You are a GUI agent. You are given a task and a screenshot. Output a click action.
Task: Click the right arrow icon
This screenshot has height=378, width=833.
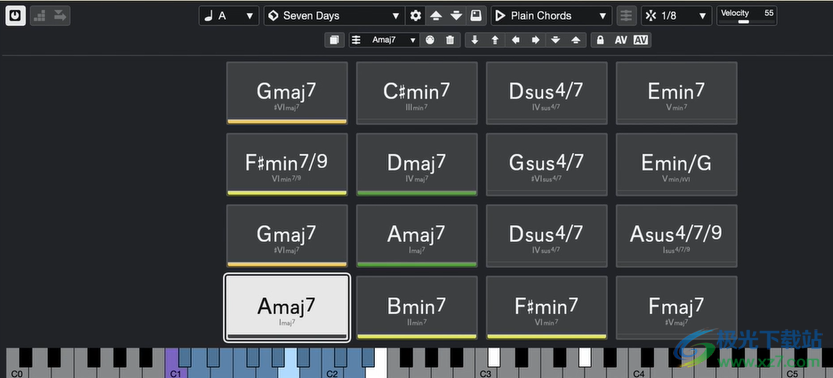[x=536, y=40]
